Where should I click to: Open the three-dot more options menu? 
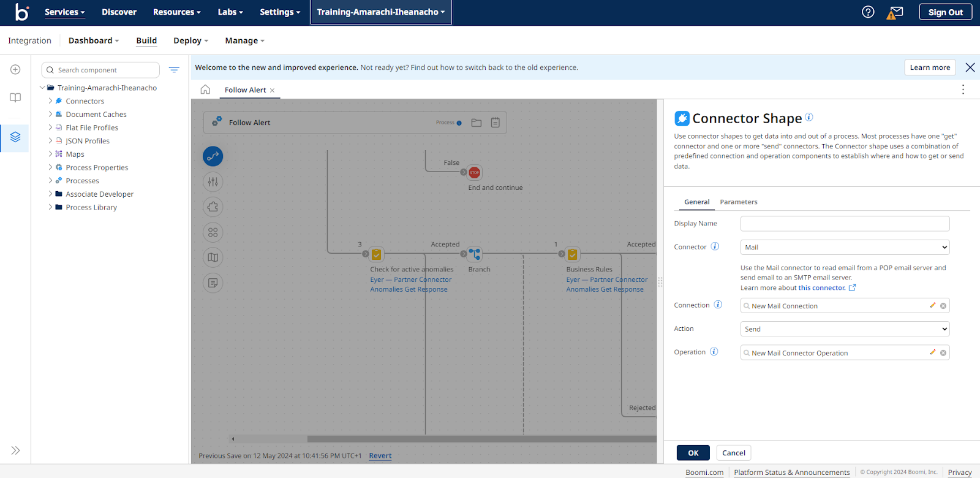[x=963, y=89]
